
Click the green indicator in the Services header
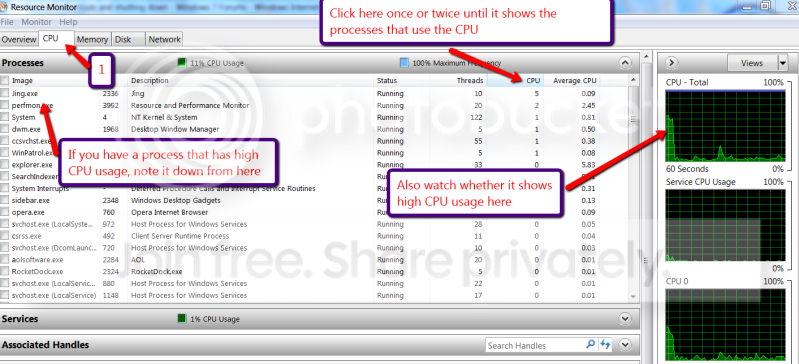(x=182, y=319)
